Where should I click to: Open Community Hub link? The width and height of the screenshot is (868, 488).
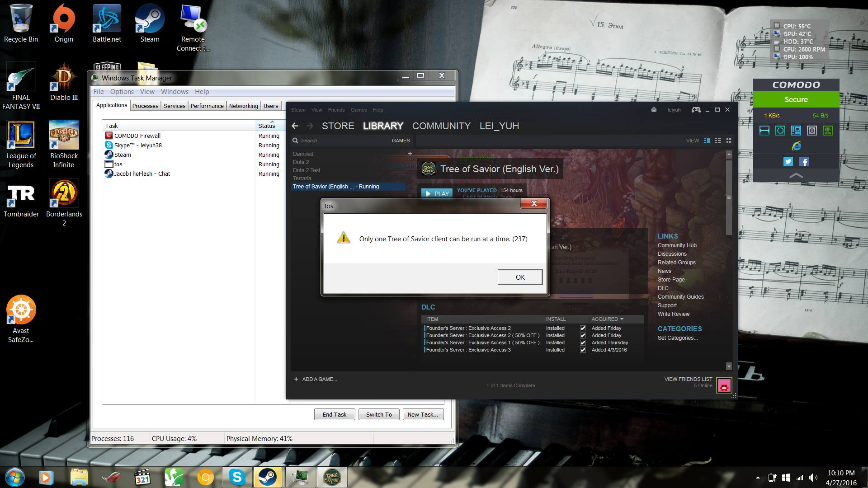677,245
